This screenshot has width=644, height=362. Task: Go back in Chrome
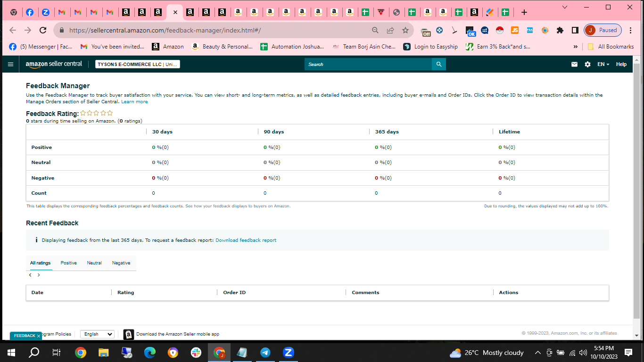tap(13, 30)
